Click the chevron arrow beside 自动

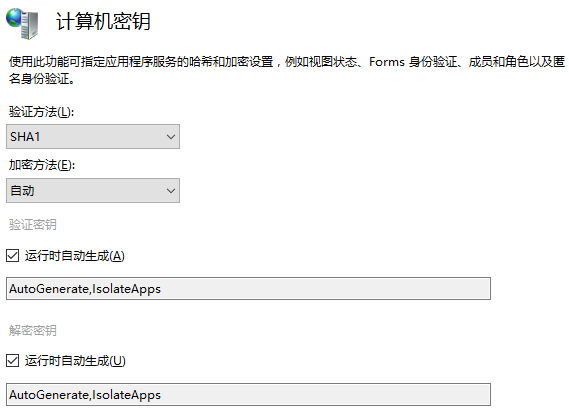171,191
